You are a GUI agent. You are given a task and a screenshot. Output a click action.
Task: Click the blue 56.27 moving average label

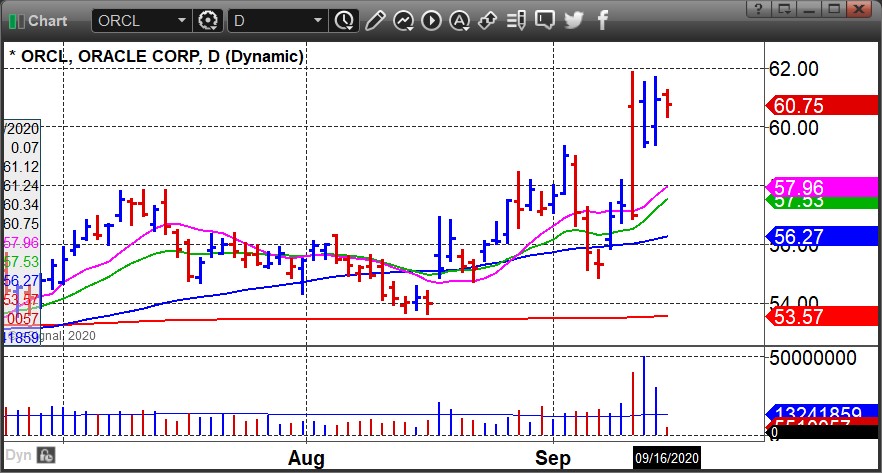tap(822, 236)
